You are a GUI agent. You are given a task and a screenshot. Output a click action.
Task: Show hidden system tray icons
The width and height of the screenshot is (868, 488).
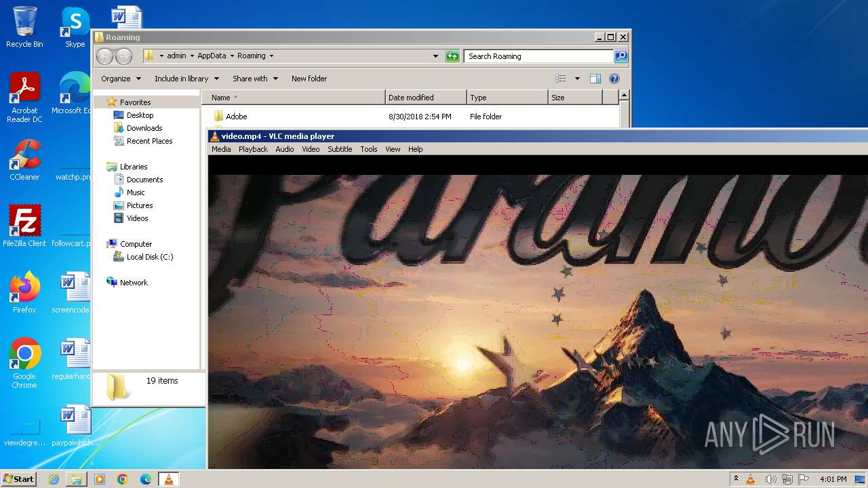[736, 479]
